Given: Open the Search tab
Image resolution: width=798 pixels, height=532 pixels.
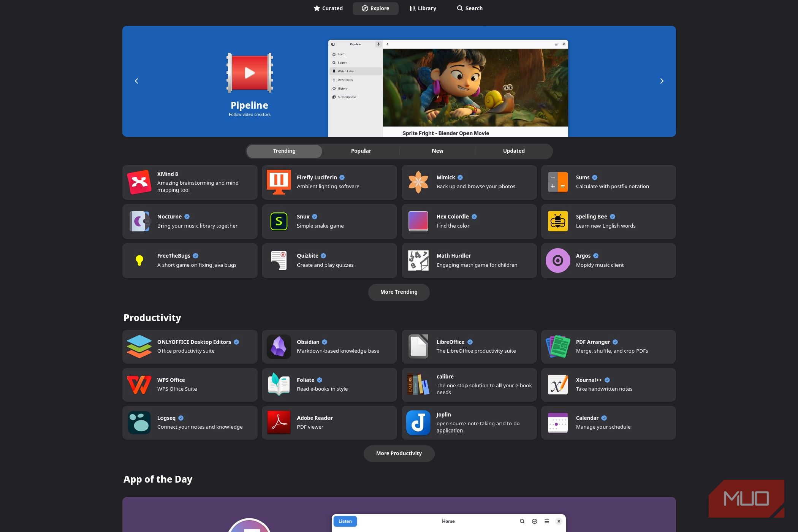Looking at the screenshot, I should tap(470, 8).
